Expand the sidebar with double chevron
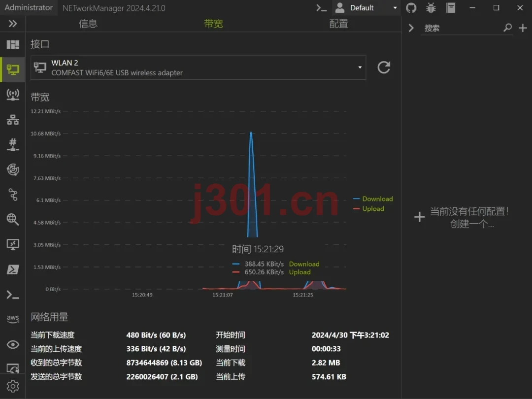 12,24
